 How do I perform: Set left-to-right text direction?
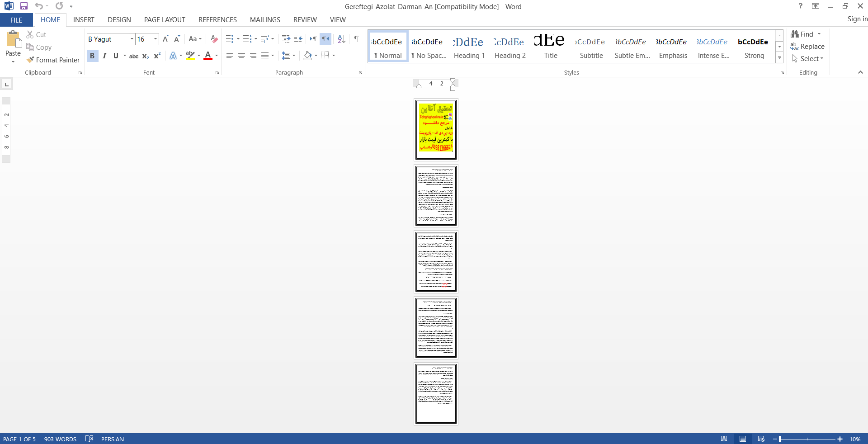[313, 39]
